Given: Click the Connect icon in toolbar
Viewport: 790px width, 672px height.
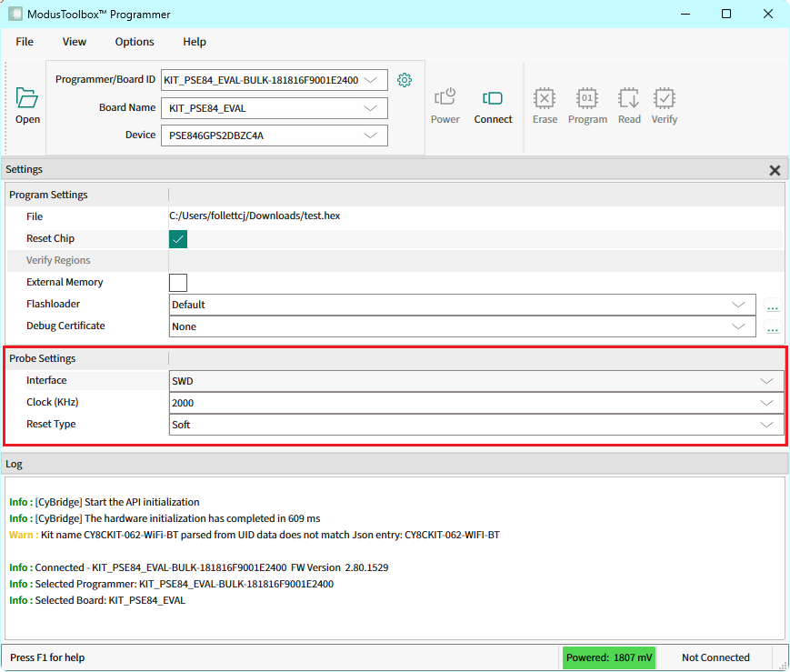Looking at the screenshot, I should 493,98.
